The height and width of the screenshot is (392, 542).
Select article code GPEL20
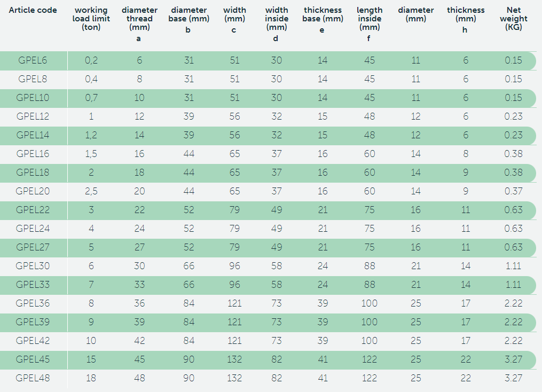[x=33, y=191]
